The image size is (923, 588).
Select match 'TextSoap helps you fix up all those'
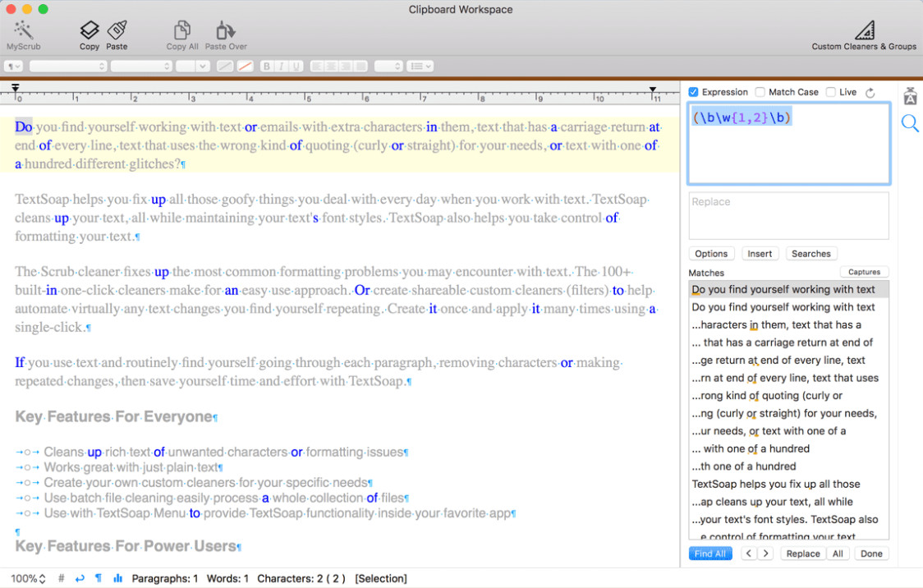tap(788, 484)
